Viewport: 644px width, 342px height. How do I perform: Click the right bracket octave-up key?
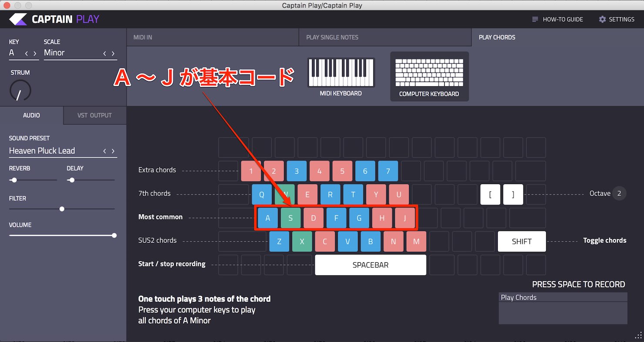[513, 194]
